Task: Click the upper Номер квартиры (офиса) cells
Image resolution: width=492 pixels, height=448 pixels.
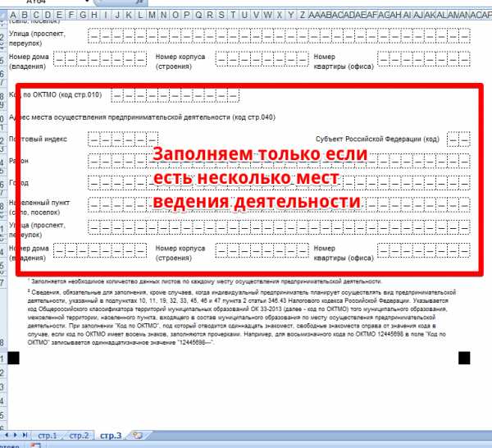Action: [424, 59]
